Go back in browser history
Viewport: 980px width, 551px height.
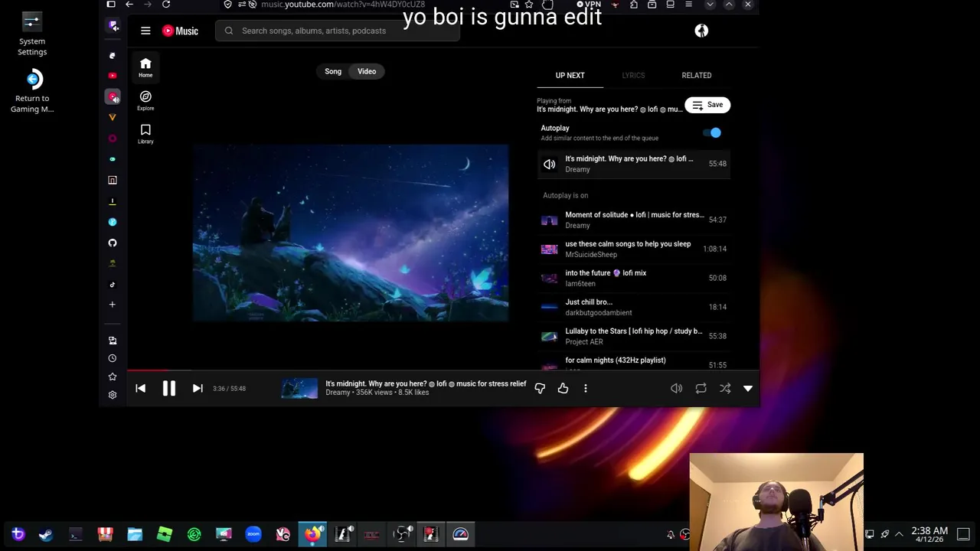[x=129, y=5]
